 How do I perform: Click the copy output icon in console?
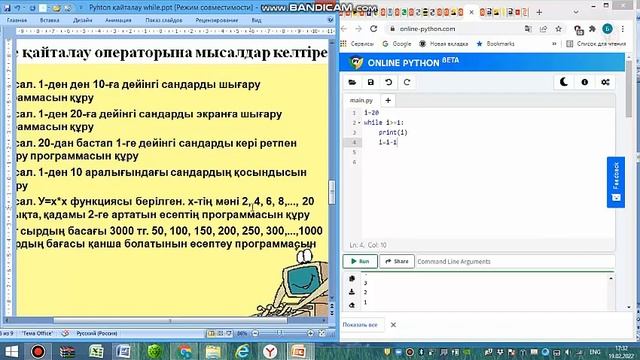[352, 279]
